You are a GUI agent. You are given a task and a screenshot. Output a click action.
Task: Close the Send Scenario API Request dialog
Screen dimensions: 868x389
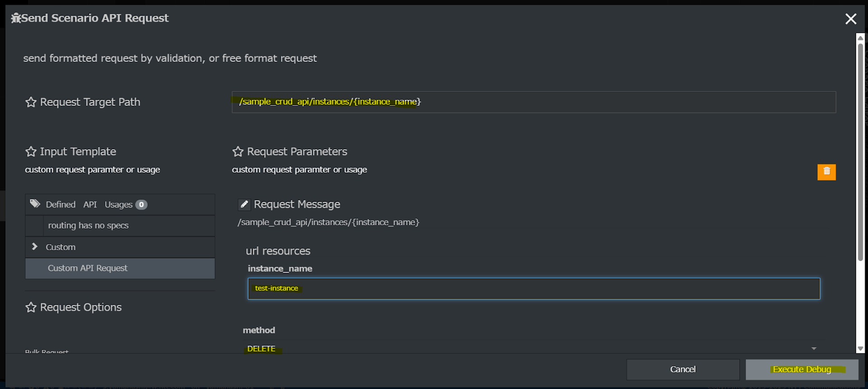tap(850, 19)
